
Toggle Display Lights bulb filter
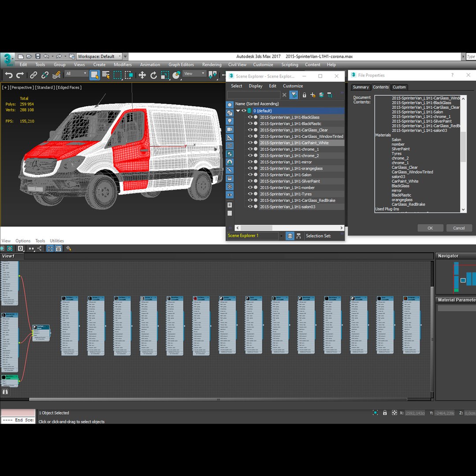pos(230,121)
